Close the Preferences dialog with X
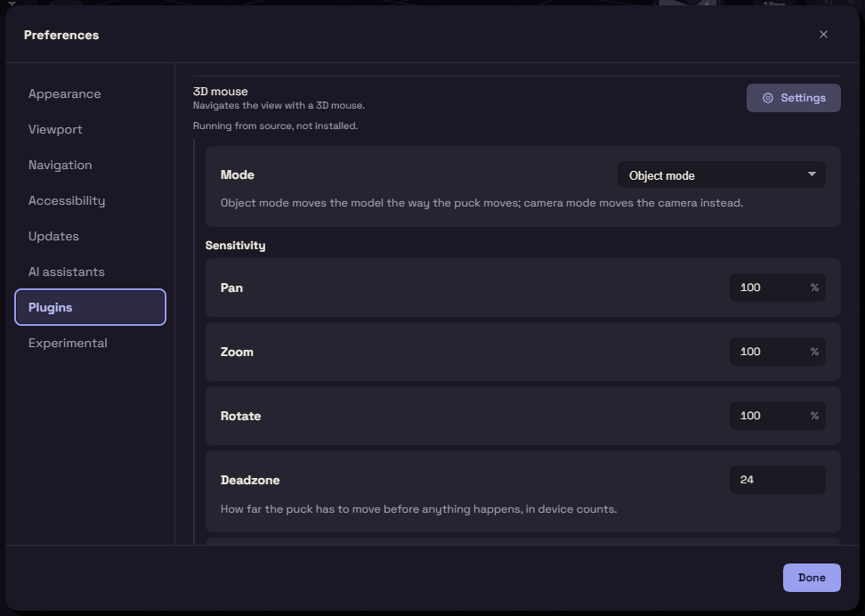865x616 pixels. [823, 34]
